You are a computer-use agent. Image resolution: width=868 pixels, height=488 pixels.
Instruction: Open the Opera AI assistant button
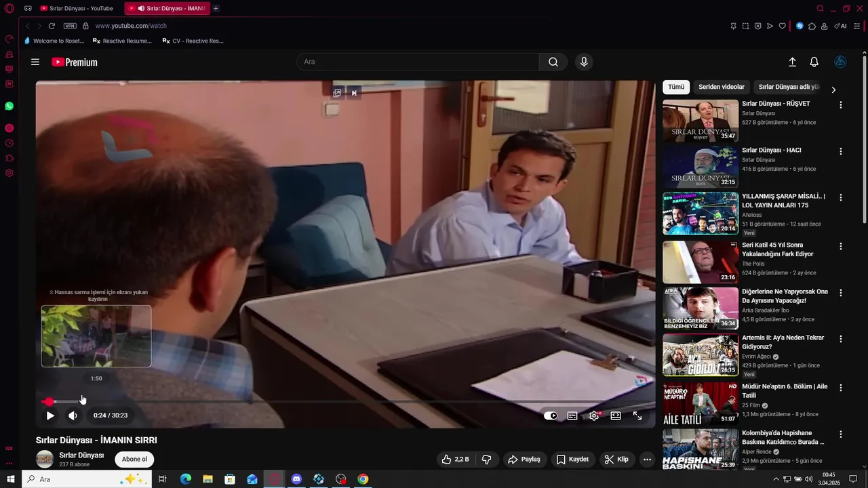point(840,26)
